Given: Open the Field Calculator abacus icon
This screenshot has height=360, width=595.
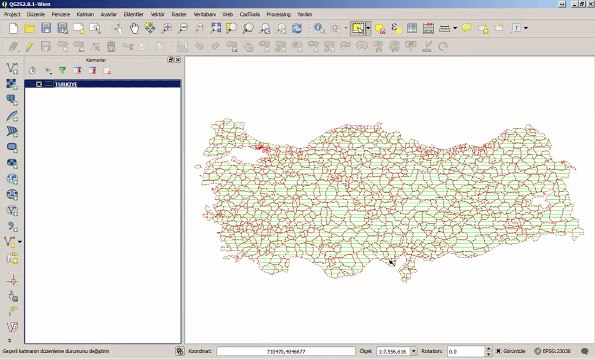Looking at the screenshot, I should [428, 28].
